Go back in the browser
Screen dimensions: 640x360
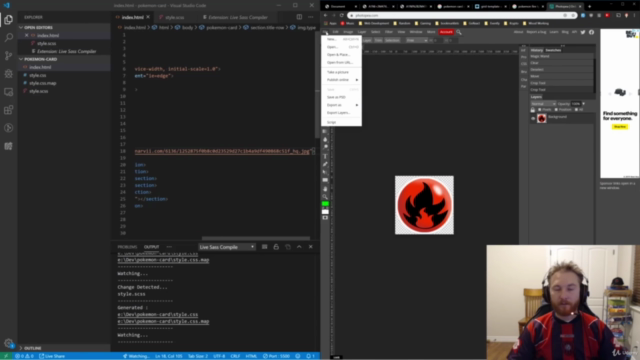[325, 15]
